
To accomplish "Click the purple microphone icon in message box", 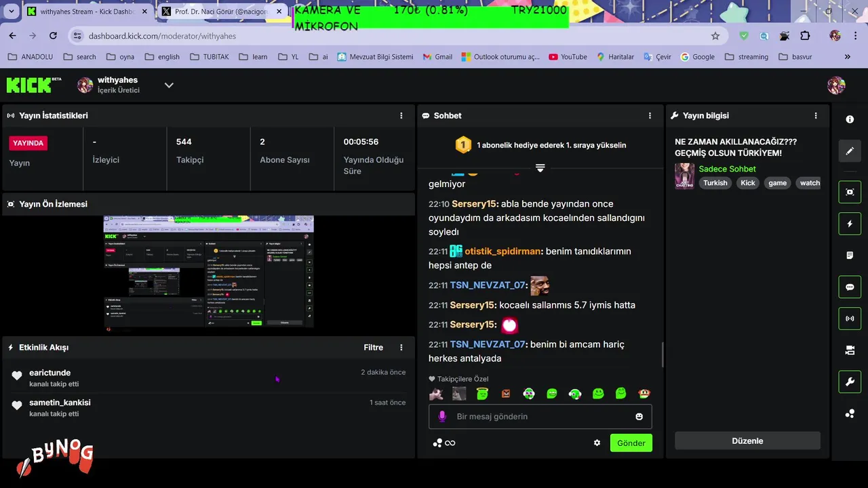I will [442, 416].
